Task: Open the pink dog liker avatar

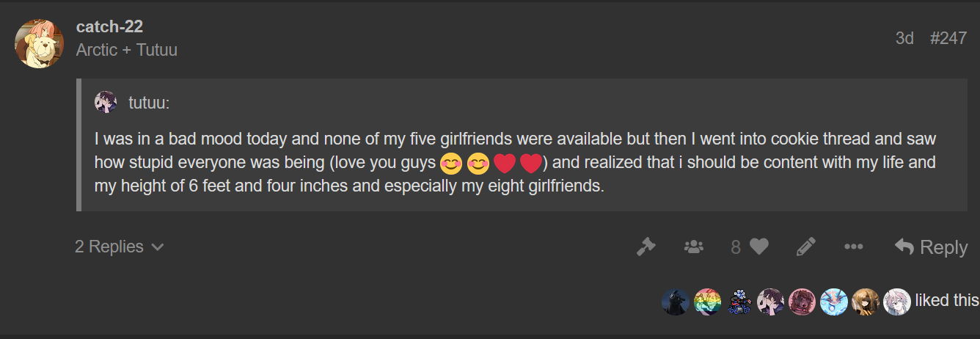Action: pyautogui.click(x=802, y=302)
